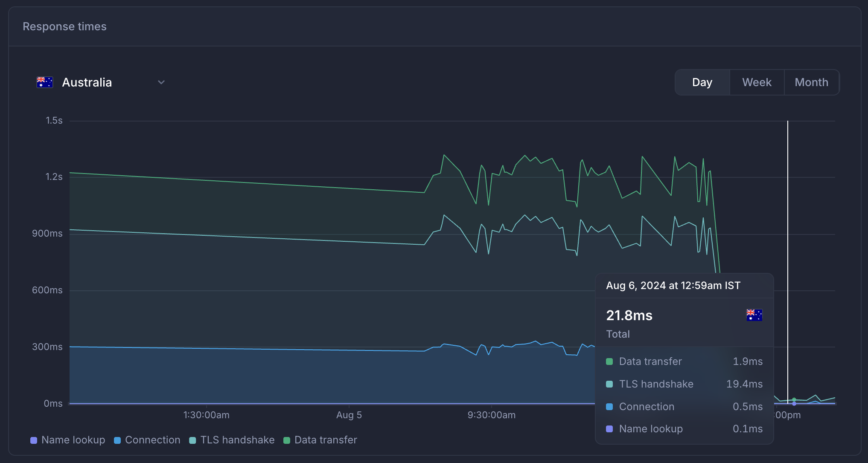
Task: Click the green Data transfer dot in tooltip
Action: click(609, 361)
